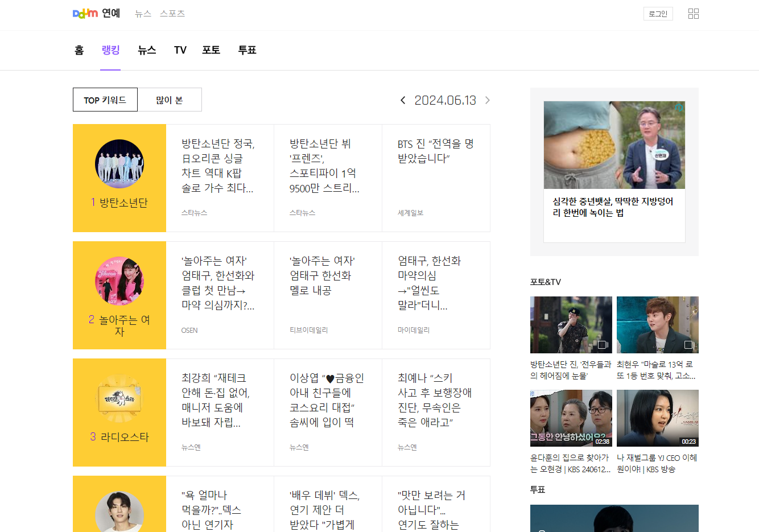The height and width of the screenshot is (532, 759).
Task: Click the ad info icon on advertisement
Action: (679, 107)
